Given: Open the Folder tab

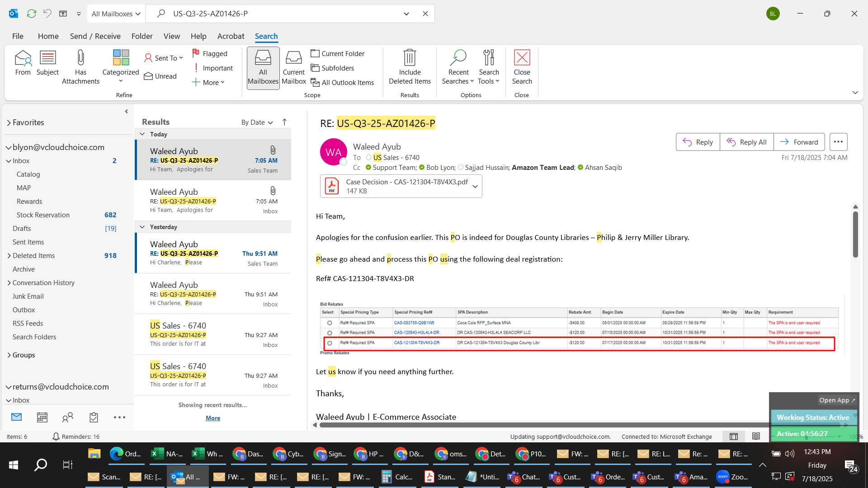Looking at the screenshot, I should pyautogui.click(x=142, y=36).
